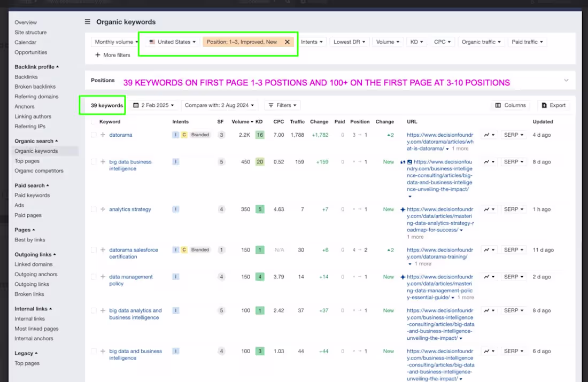
Task: Click the Export icon
Action: (544, 105)
